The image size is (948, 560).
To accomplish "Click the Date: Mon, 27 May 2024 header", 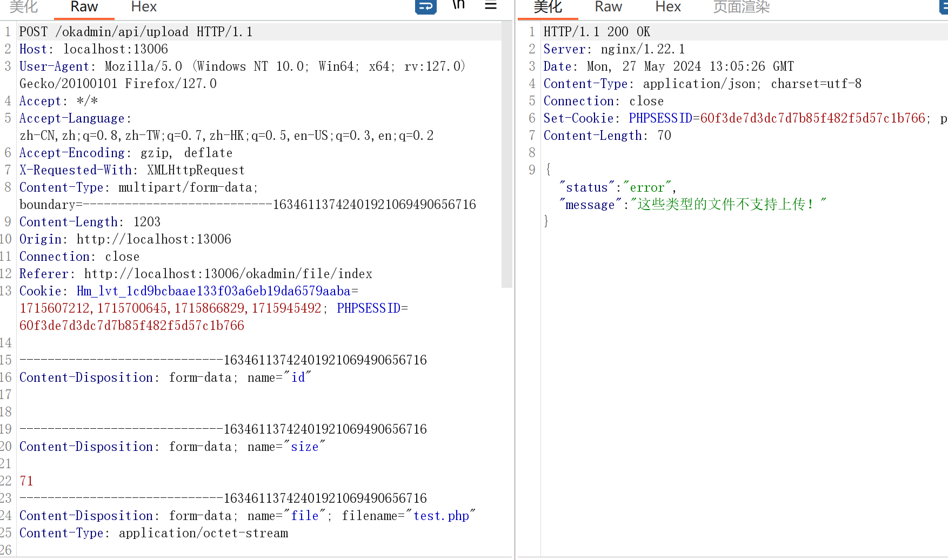I will tap(669, 66).
